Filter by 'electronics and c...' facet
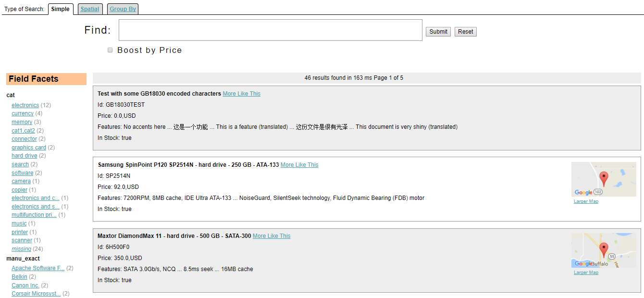The image size is (644, 298). point(36,198)
